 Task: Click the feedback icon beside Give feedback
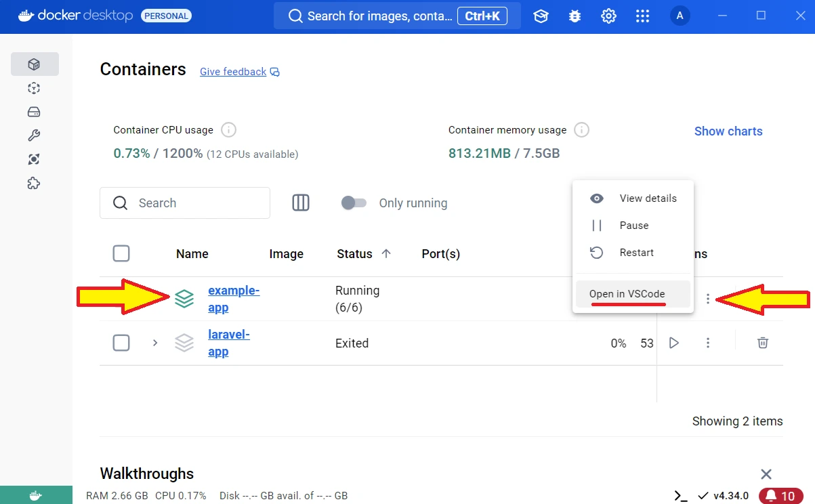click(275, 72)
